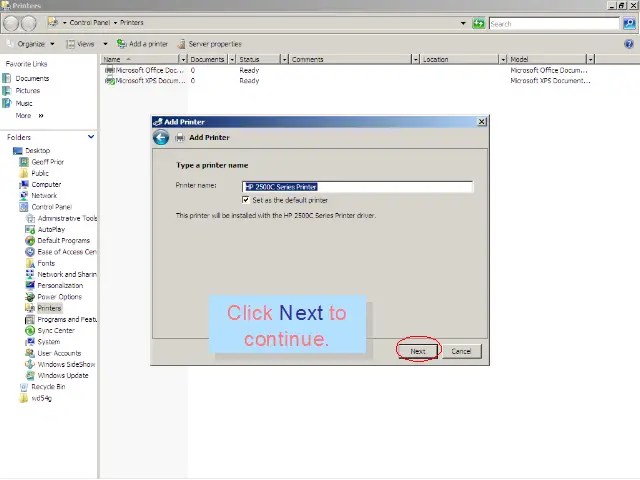Open the Comments column filter dropdown
The image size is (640, 480).
[x=416, y=60]
